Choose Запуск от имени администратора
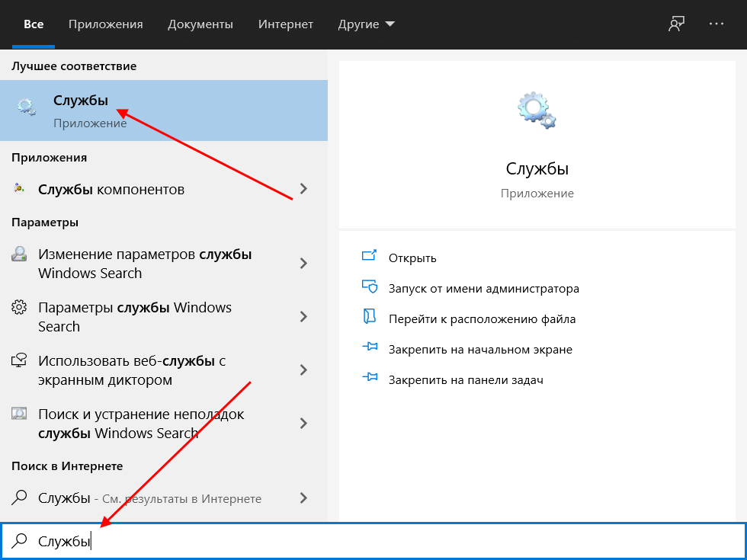Image resolution: width=747 pixels, height=560 pixels. point(484,289)
